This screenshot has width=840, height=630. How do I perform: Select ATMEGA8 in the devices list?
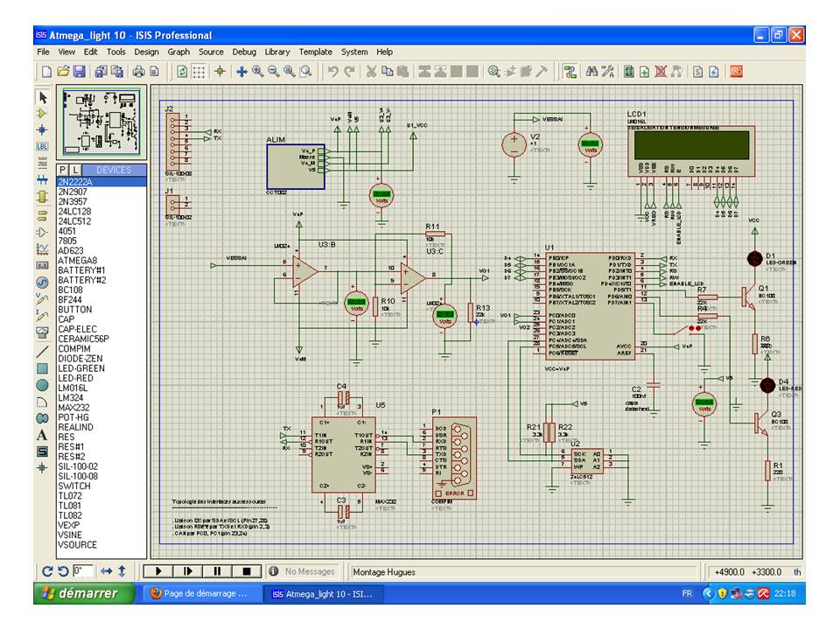pos(78,260)
